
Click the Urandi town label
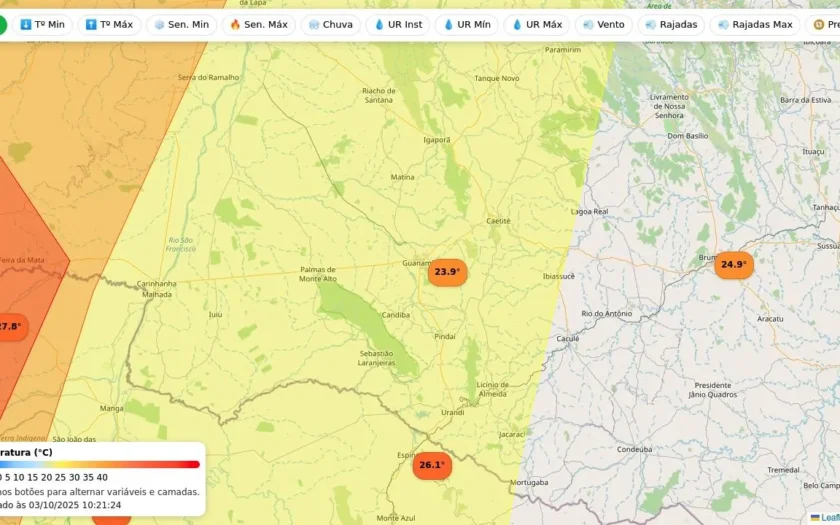pyautogui.click(x=453, y=412)
